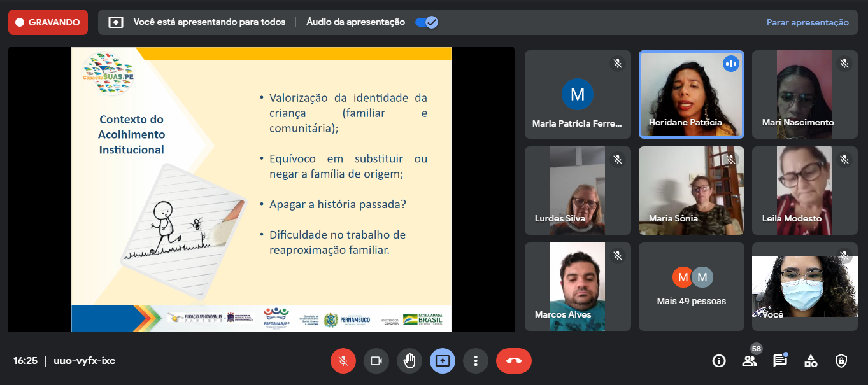Open host controls shield icon
The width and height of the screenshot is (868, 385).
pos(841,361)
